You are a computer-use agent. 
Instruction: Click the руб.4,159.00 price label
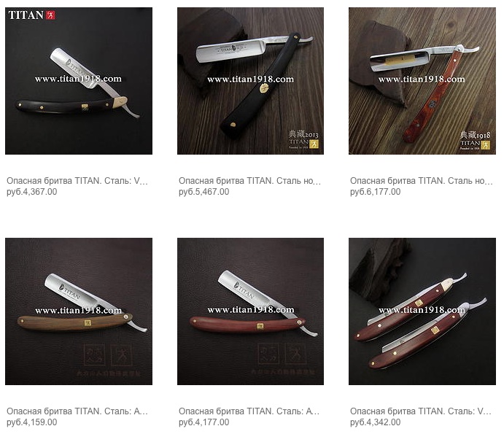[x=32, y=422]
